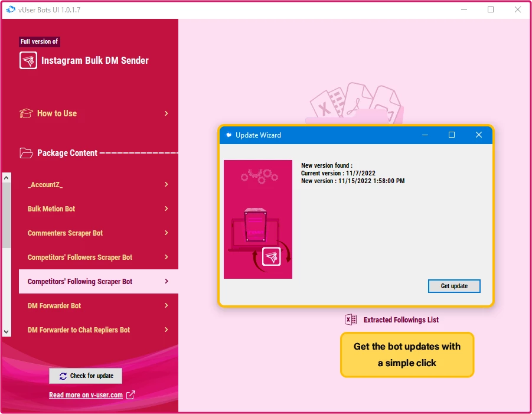The height and width of the screenshot is (414, 532).
Task: Click the sidebar scrollbar up arrow
Action: pos(6,178)
